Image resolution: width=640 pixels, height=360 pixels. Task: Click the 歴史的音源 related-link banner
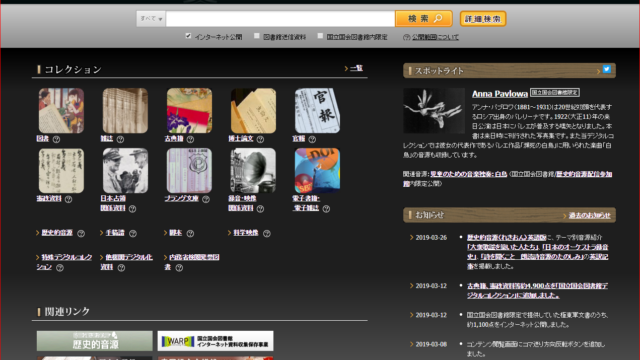tap(95, 341)
